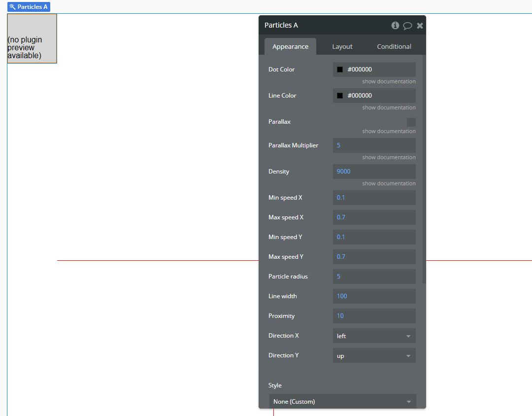Open the Direction X dropdown set to left
Viewport: 532px width, 416px height.
[374, 336]
